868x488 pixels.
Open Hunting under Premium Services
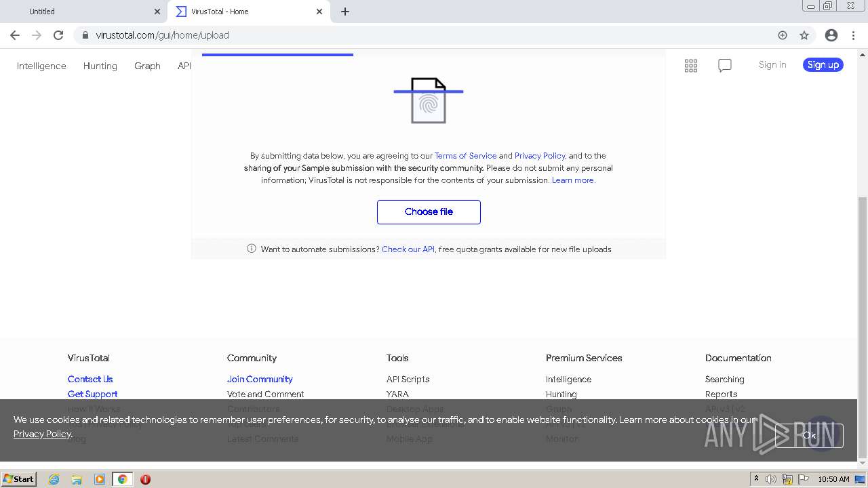(x=561, y=394)
